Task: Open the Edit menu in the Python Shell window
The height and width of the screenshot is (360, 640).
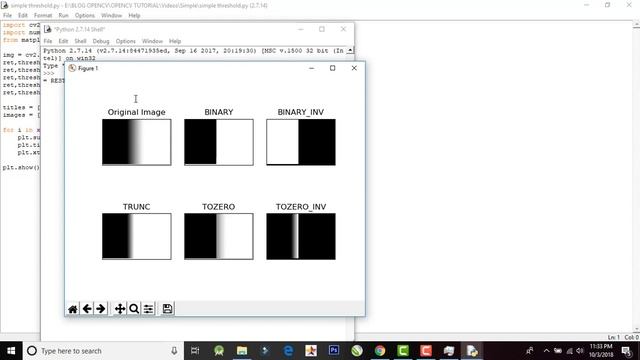Action: [x=63, y=41]
